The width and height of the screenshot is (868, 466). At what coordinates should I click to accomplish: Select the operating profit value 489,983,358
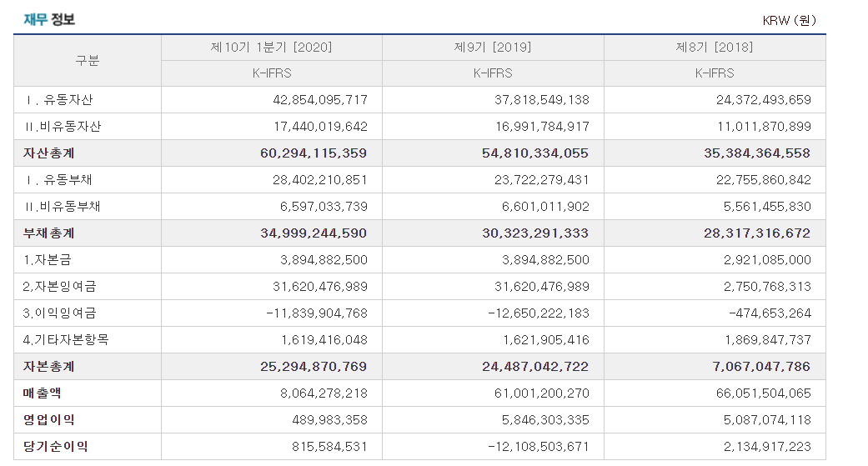coord(330,419)
